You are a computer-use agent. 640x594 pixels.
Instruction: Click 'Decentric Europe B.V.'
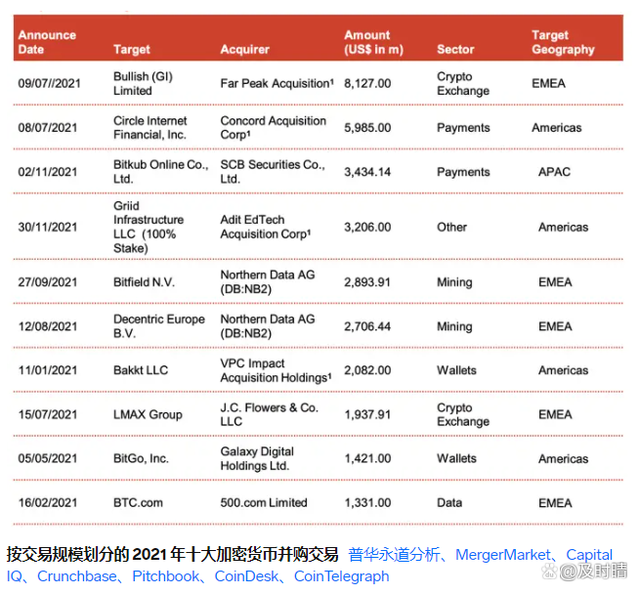[x=159, y=326]
